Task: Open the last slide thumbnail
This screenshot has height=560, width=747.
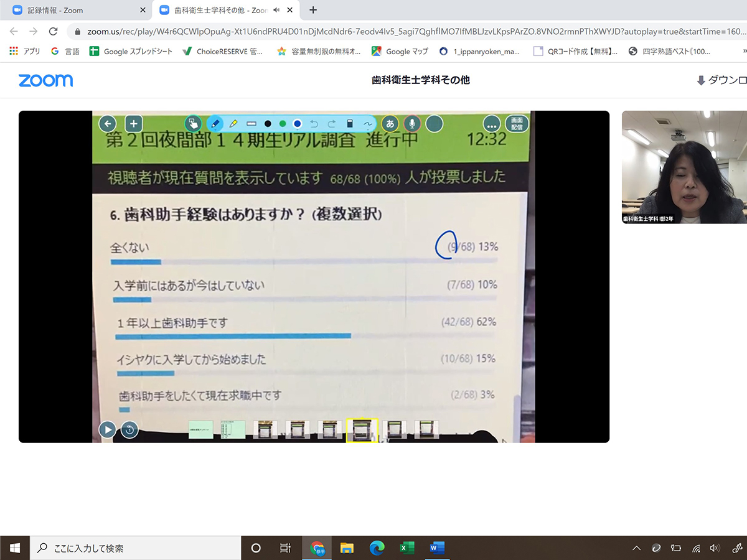Action: pyautogui.click(x=426, y=429)
